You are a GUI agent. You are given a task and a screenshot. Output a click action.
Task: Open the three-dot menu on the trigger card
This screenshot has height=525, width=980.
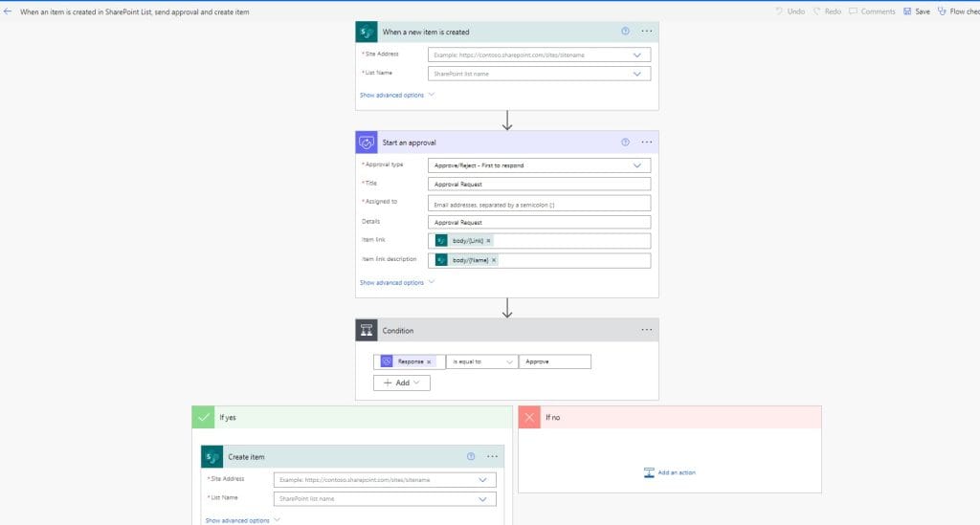coord(646,32)
